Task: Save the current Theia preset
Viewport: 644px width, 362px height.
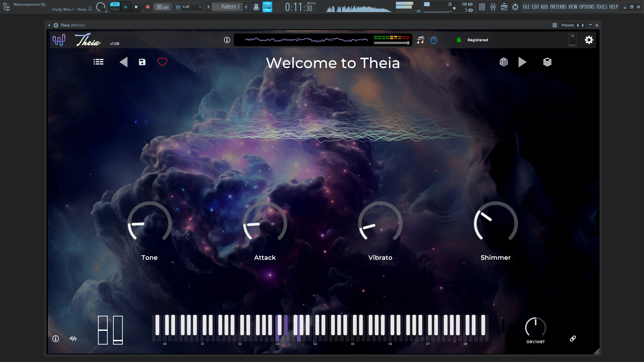Action: click(x=142, y=62)
